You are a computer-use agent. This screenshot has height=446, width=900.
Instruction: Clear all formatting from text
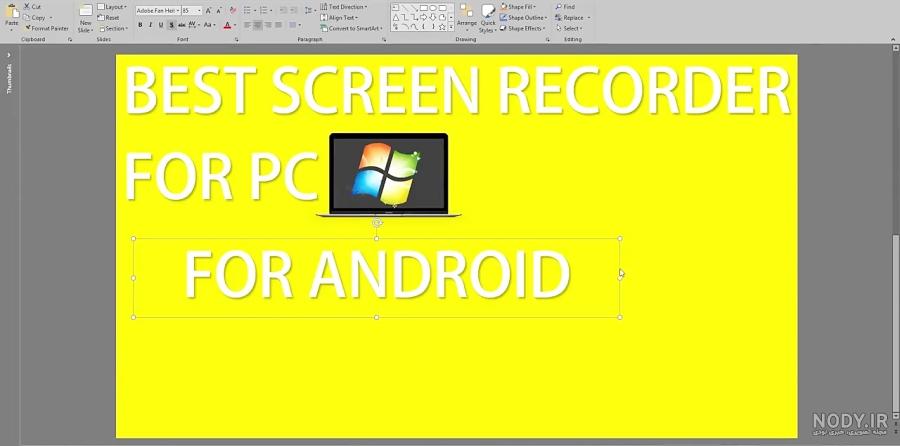click(232, 10)
